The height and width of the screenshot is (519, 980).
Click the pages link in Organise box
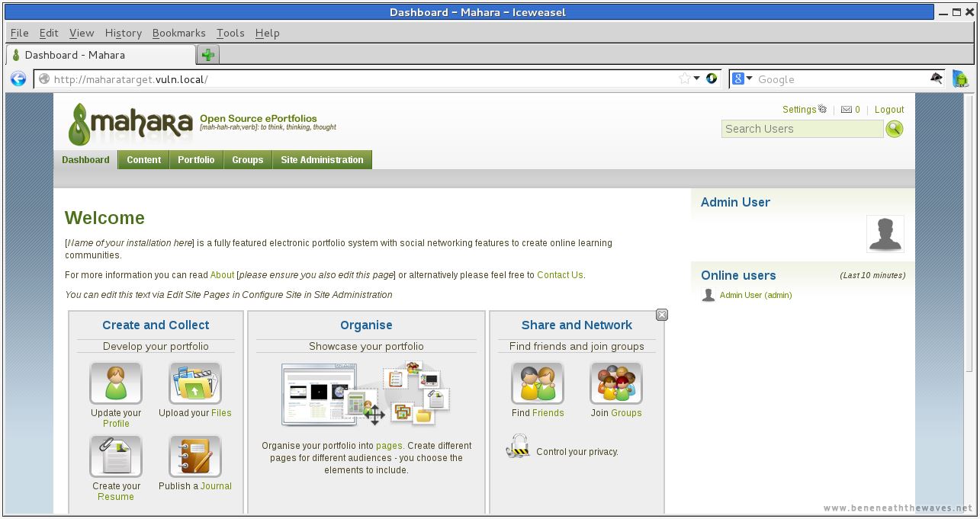(x=389, y=446)
